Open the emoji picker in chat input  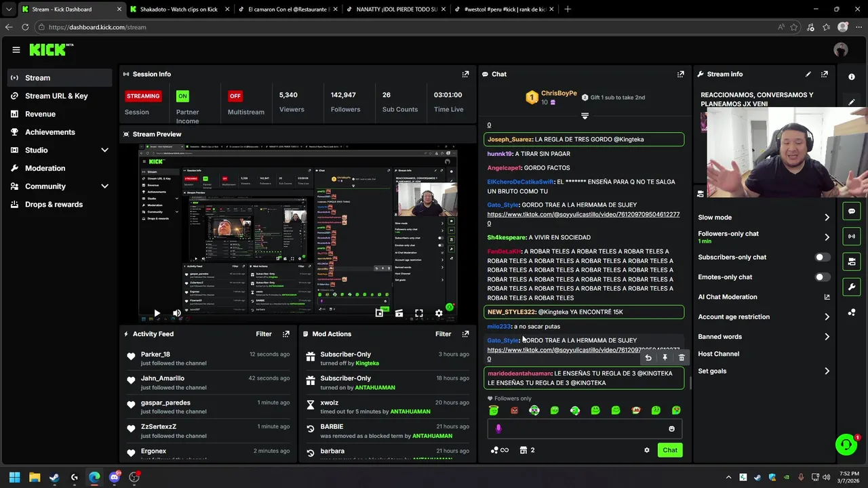(x=672, y=428)
